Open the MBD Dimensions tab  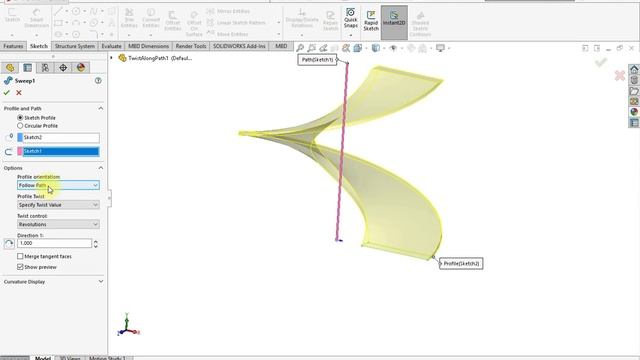149,46
